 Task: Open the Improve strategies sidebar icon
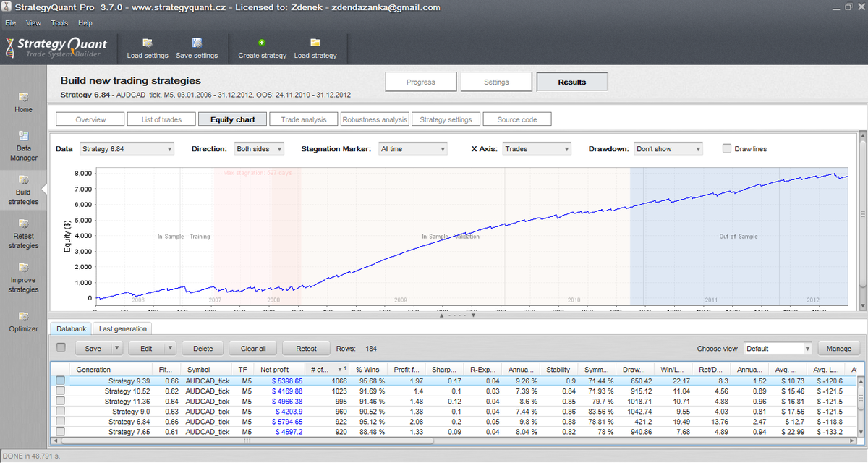point(24,268)
